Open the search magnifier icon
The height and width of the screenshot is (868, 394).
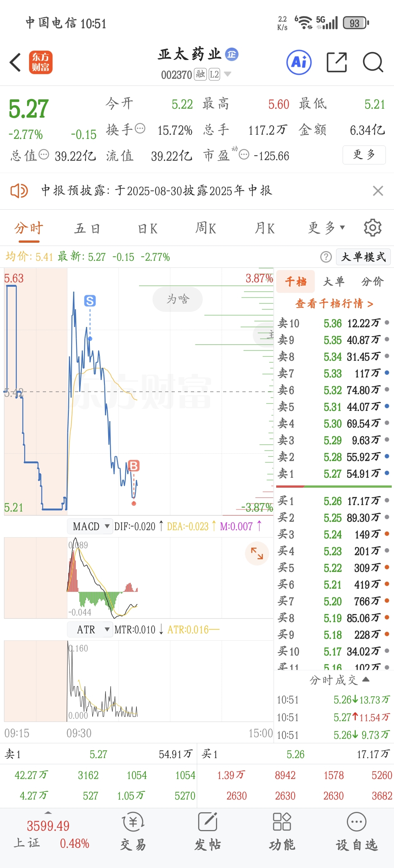(x=373, y=62)
